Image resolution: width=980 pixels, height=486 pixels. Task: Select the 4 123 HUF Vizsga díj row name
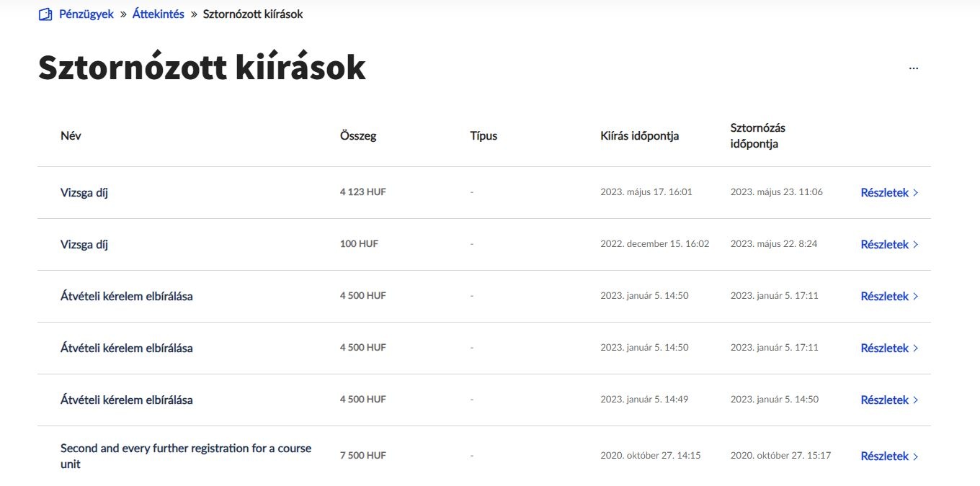pos(84,193)
